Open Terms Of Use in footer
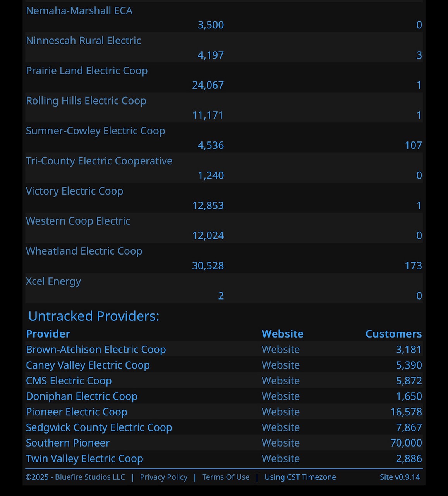 tap(226, 477)
